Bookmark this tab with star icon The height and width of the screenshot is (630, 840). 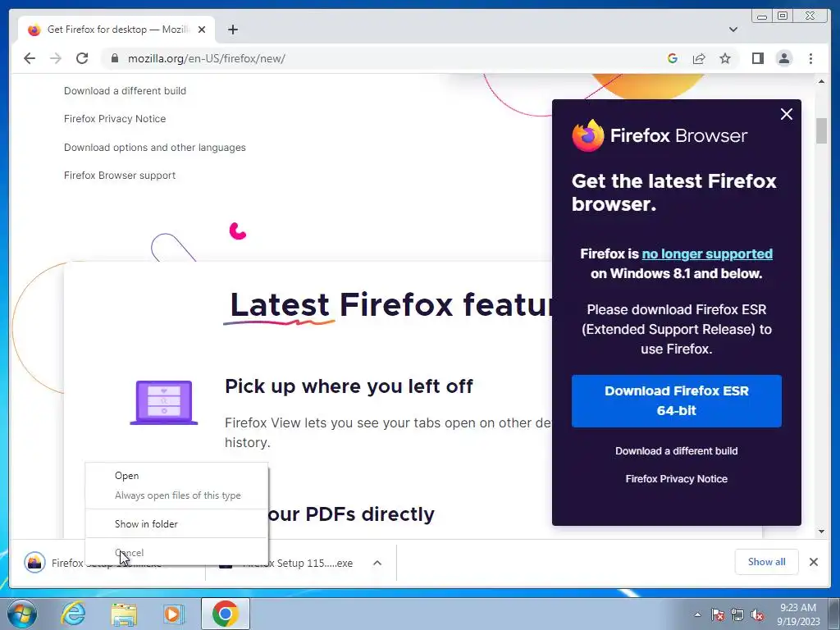(x=725, y=58)
